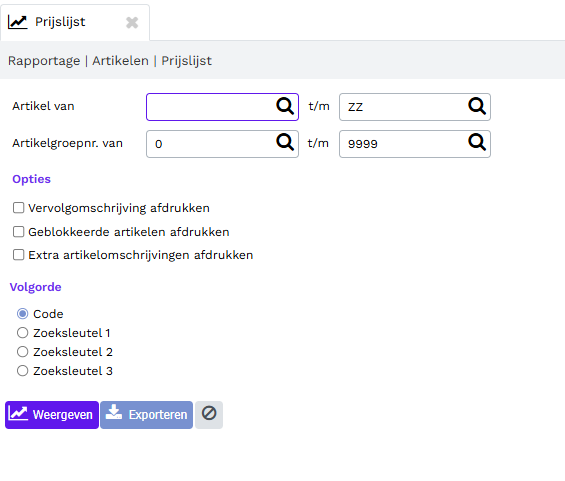Image resolution: width=565 pixels, height=481 pixels.
Task: Open search icon beside the ZZ field
Action: [477, 106]
